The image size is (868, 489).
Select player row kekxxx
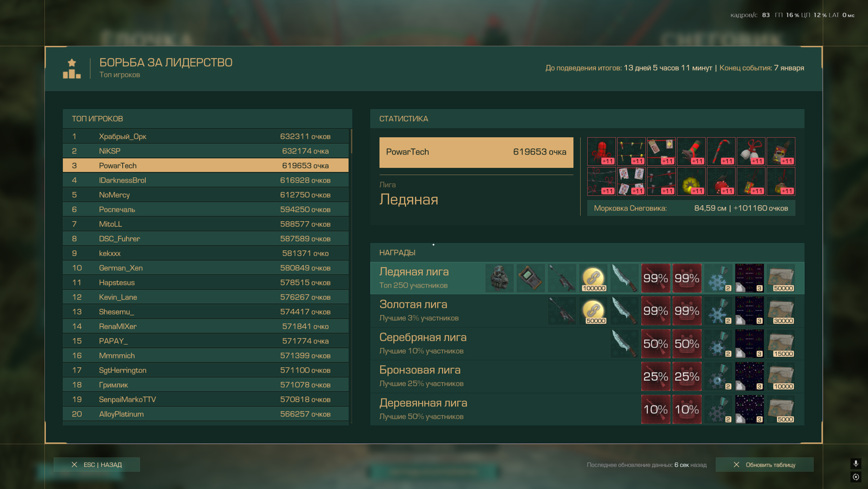click(206, 253)
